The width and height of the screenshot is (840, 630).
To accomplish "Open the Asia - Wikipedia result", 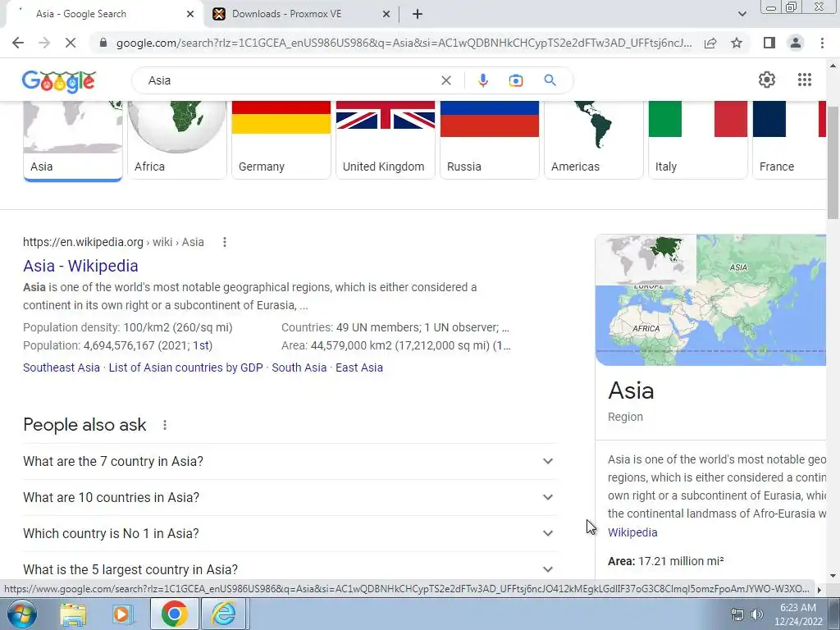I will pyautogui.click(x=80, y=266).
